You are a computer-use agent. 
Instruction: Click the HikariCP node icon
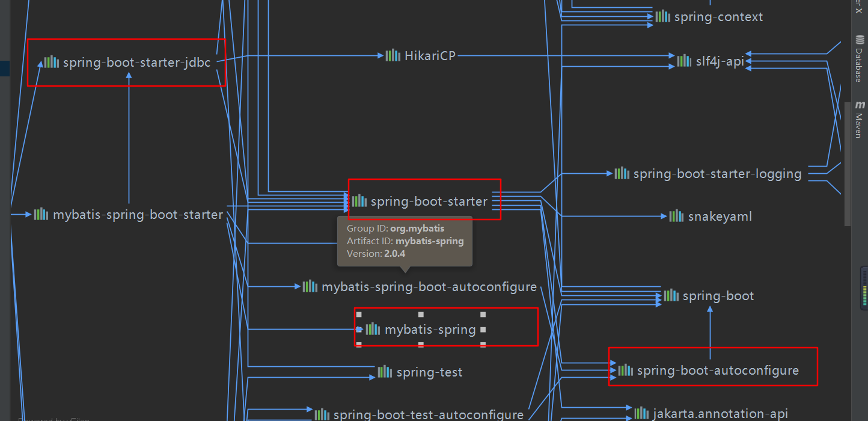(x=393, y=55)
